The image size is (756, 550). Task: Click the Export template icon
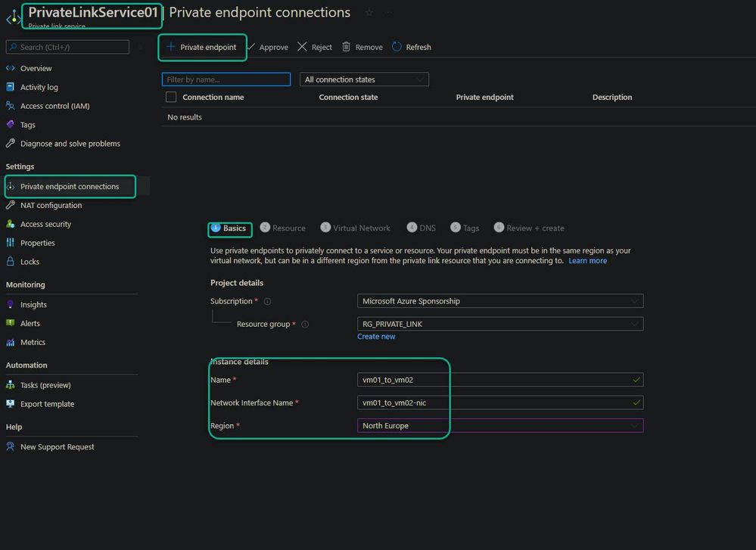(10, 403)
